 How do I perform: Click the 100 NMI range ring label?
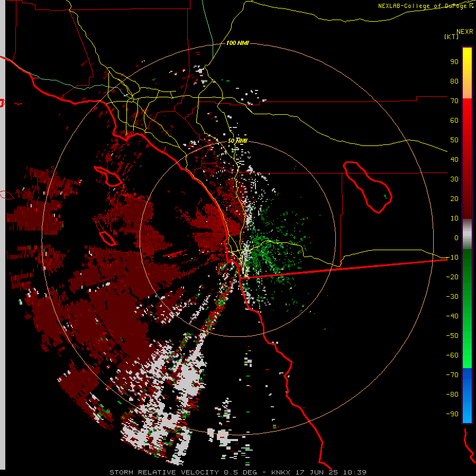237,43
